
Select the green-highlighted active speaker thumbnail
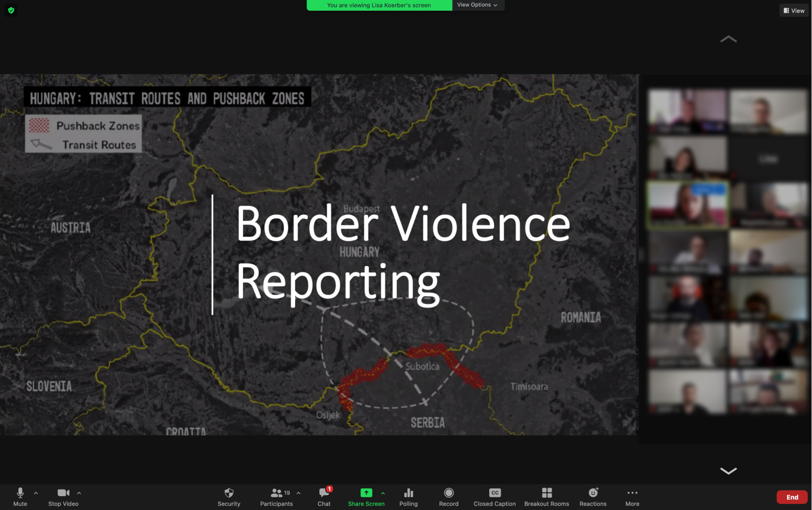(x=688, y=205)
